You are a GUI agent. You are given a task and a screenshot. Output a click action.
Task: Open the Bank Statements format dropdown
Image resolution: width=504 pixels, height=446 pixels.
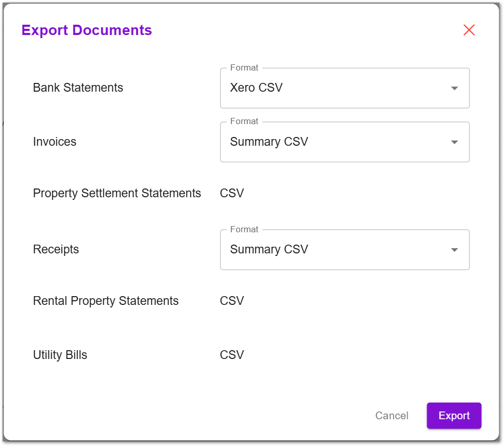point(344,88)
